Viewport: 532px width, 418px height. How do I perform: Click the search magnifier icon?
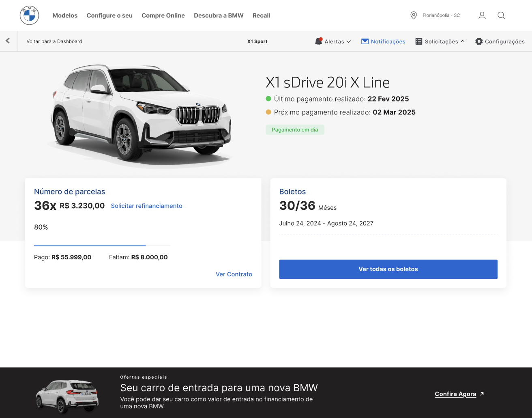(x=501, y=15)
